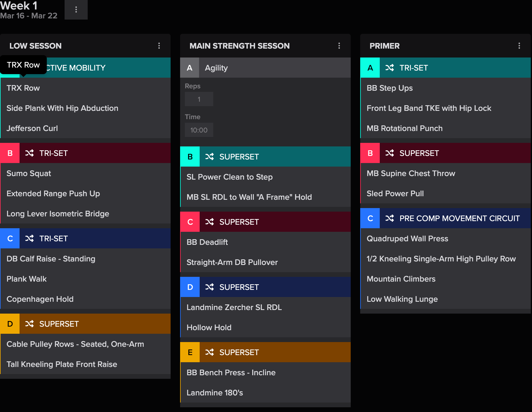Click shuffle icon in MAIN STRENGTH block D
This screenshot has width=532, height=412.
(209, 287)
